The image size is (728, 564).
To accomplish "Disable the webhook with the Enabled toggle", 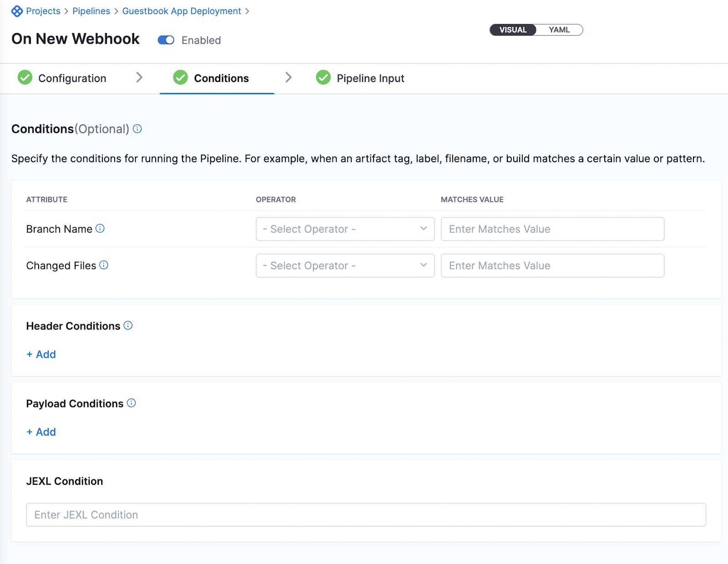I will [166, 40].
